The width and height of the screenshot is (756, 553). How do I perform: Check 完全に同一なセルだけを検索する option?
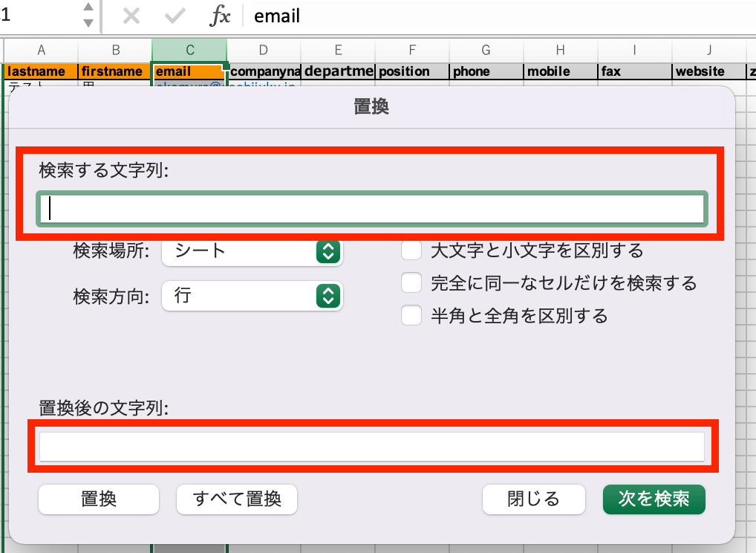[411, 283]
